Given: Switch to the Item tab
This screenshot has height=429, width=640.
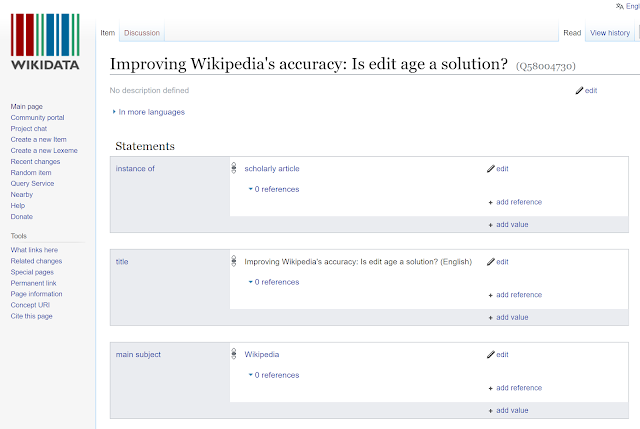Looking at the screenshot, I should [x=108, y=33].
